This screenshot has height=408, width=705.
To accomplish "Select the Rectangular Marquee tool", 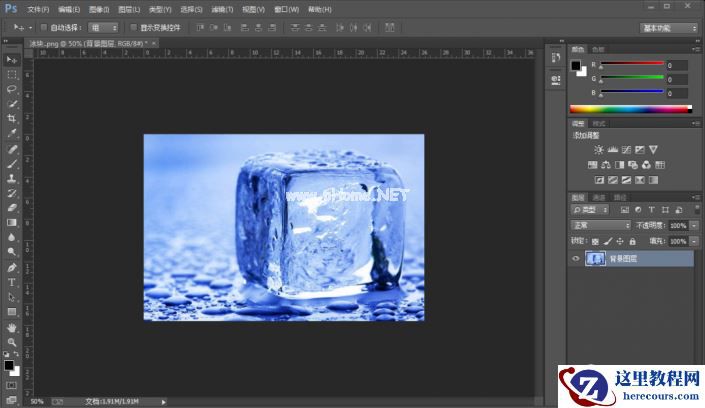I will (x=12, y=74).
